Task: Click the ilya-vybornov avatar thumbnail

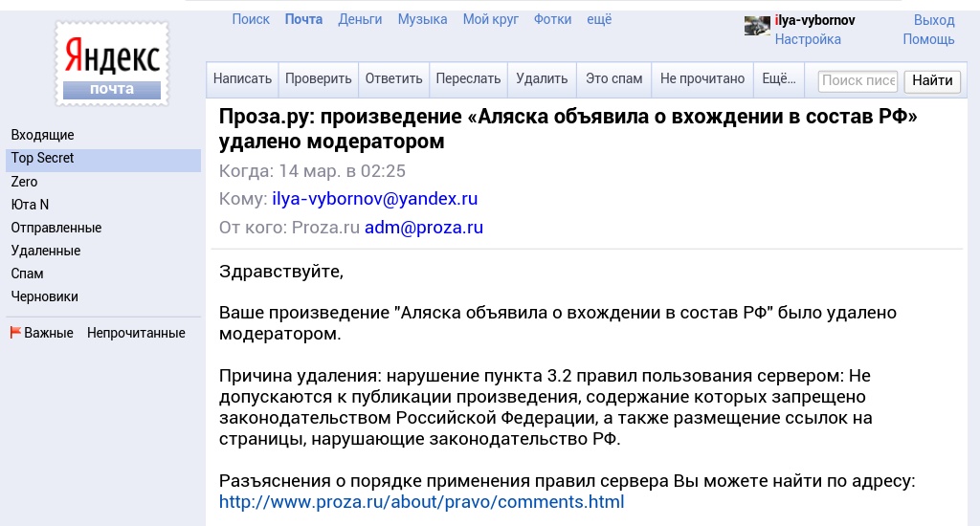Action: [757, 26]
